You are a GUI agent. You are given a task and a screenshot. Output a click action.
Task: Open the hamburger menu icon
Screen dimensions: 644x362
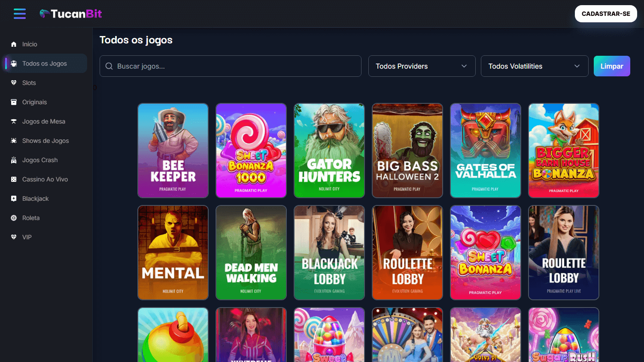click(x=19, y=13)
